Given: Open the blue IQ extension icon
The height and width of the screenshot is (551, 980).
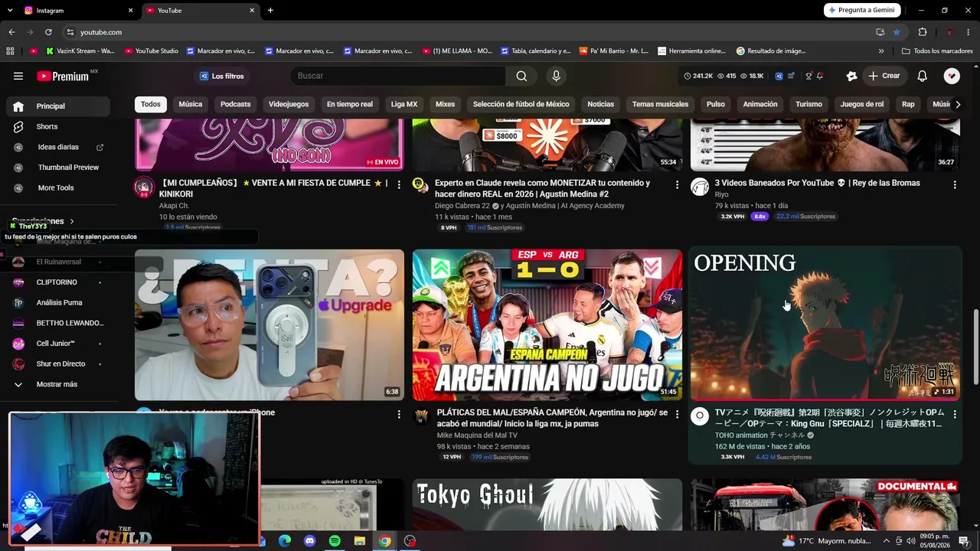Looking at the screenshot, I should [779, 76].
